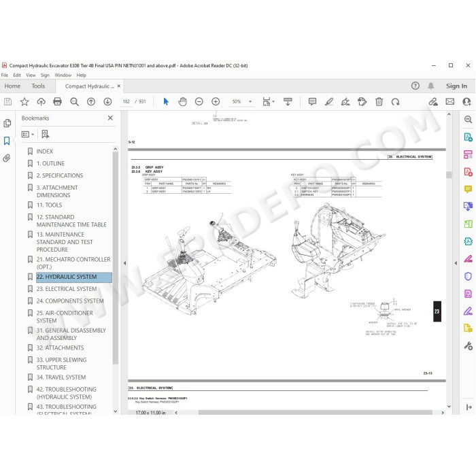Viewport: 476px width, 476px height.
Task: Add bookmark star icon in toolbar
Action: [x=24, y=102]
